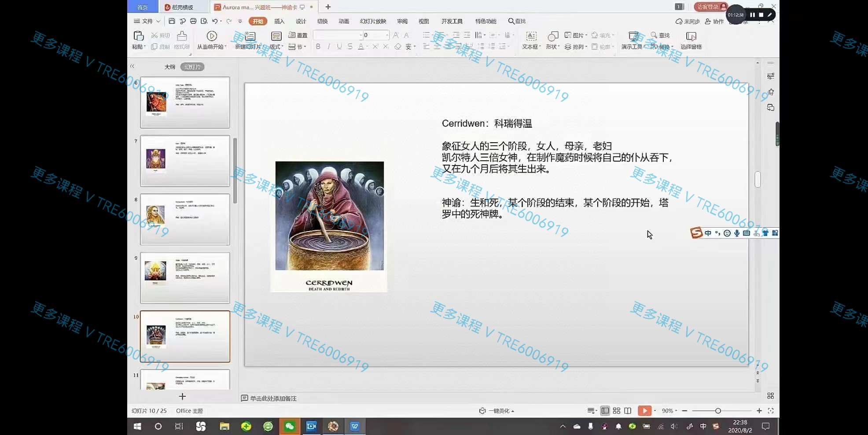Open Print Preview from quick toolbar
868x435 pixels.
(204, 21)
